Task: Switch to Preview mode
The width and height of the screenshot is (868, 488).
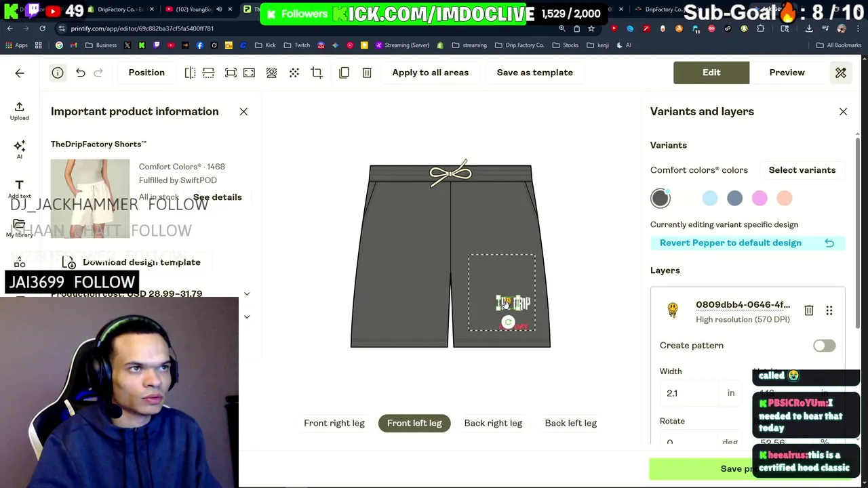Action: pyautogui.click(x=787, y=73)
